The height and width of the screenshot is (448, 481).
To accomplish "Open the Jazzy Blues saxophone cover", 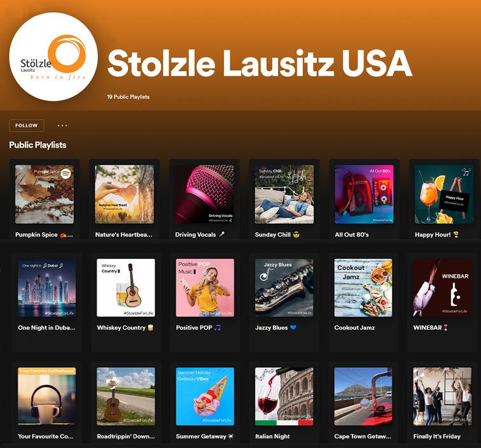I will click(284, 288).
